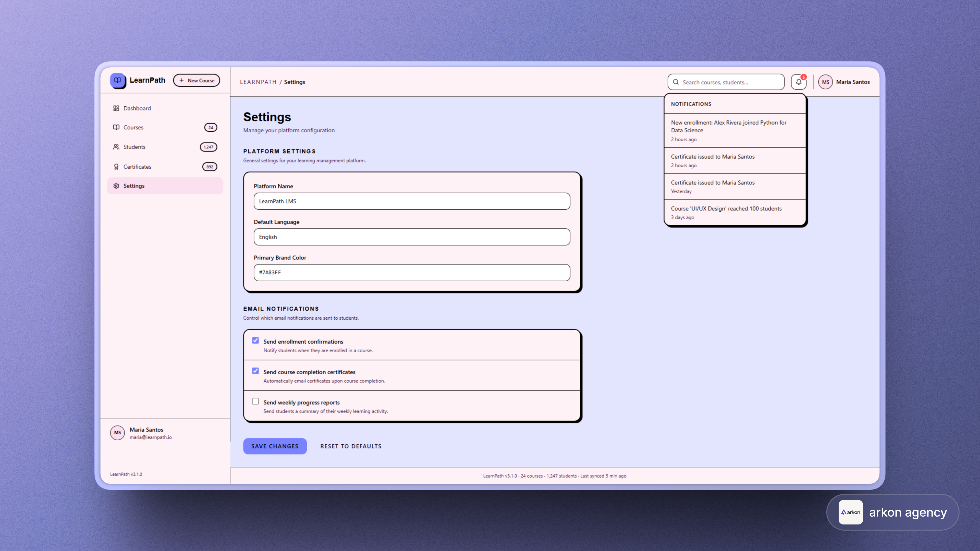Click Settings in the breadcrumb
The image size is (980, 551).
coord(295,82)
